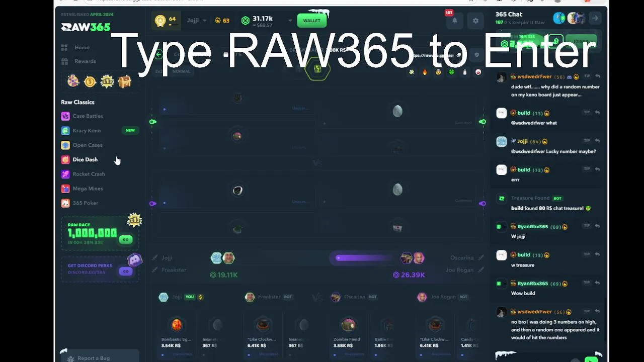Image resolution: width=644 pixels, height=362 pixels.
Task: Open 365 Poker game
Action: tap(86, 203)
